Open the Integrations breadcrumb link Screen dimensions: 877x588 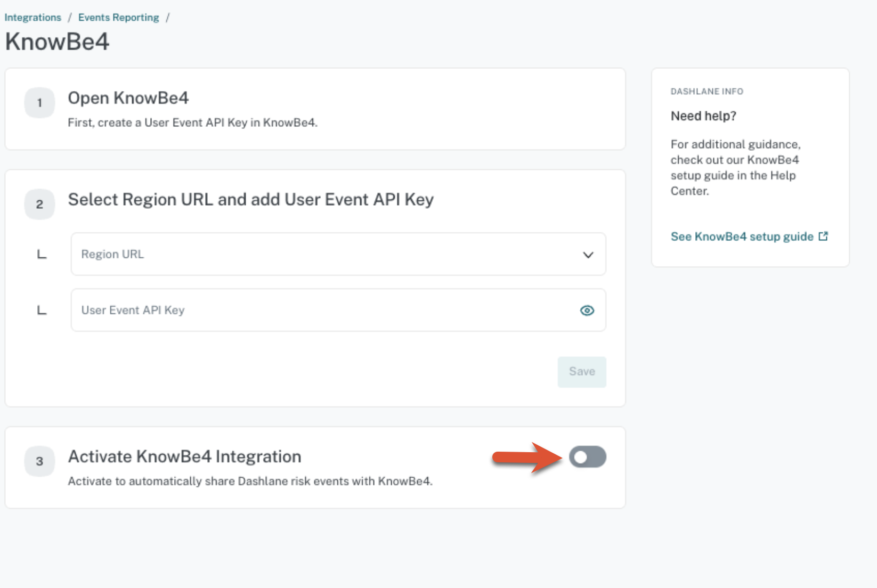[33, 18]
